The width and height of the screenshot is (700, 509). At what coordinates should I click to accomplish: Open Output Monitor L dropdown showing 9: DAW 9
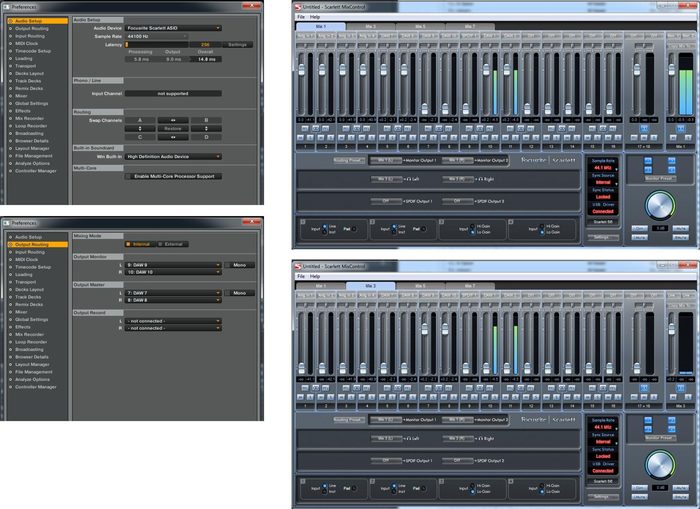pyautogui.click(x=173, y=265)
